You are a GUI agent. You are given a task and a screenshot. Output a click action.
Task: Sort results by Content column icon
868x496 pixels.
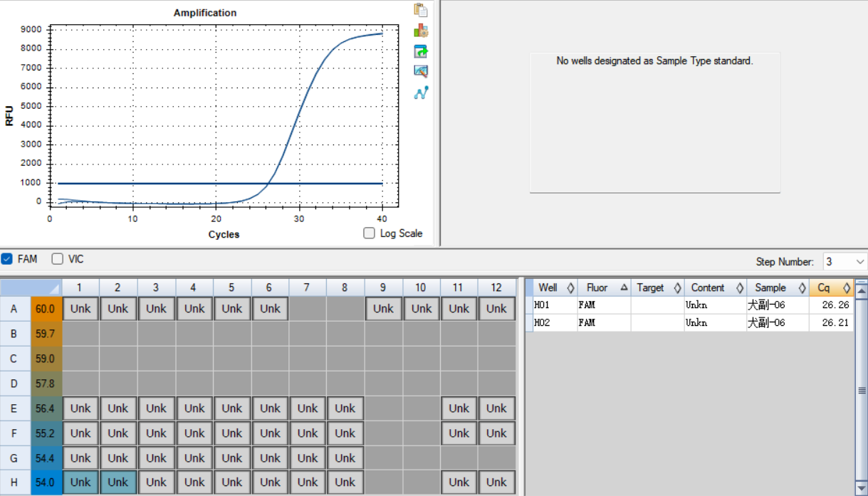click(739, 288)
